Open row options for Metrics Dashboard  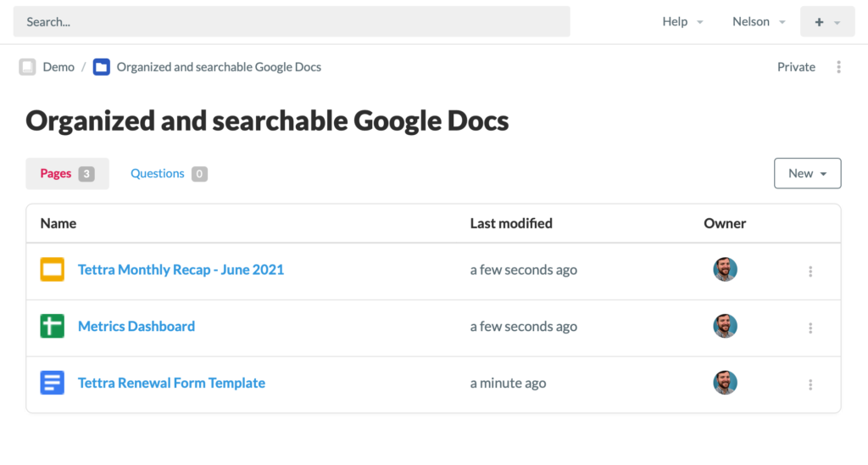pyautogui.click(x=810, y=328)
